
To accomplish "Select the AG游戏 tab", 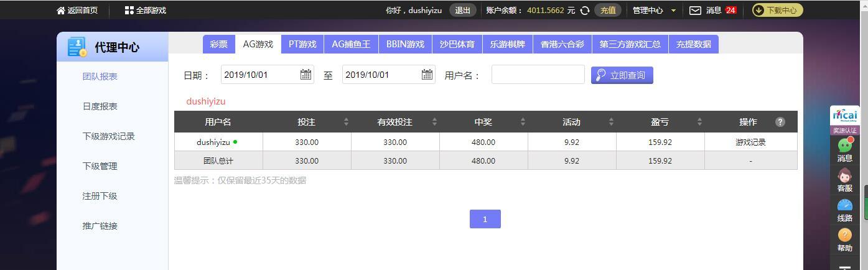I will (258, 44).
